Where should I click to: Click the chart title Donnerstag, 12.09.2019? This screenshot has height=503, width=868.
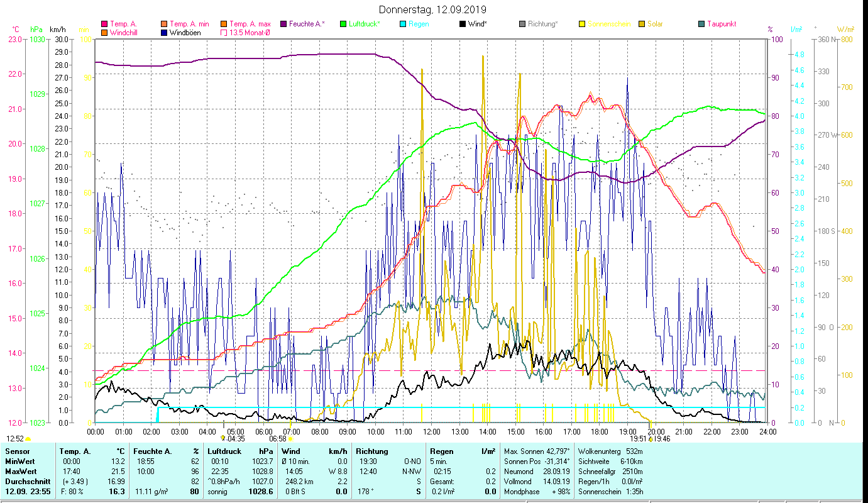[x=433, y=10]
